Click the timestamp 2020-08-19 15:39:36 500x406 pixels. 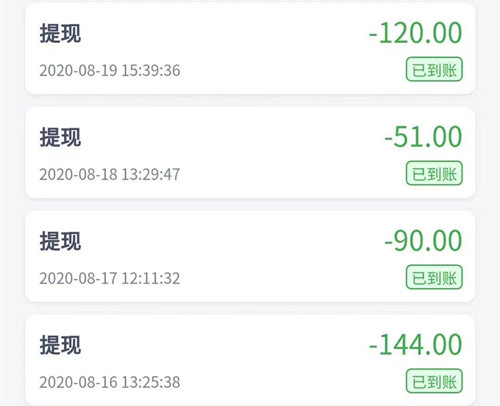coord(110,70)
